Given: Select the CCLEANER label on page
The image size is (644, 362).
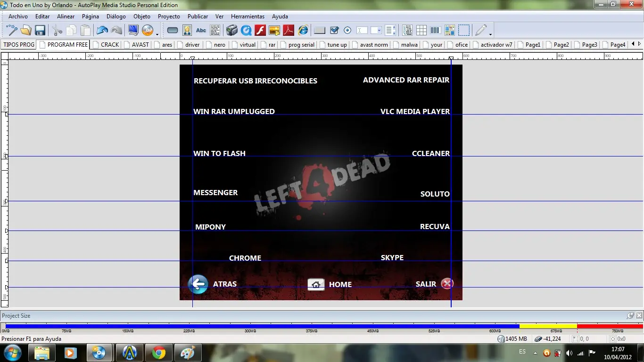Looking at the screenshot, I should pos(431,154).
